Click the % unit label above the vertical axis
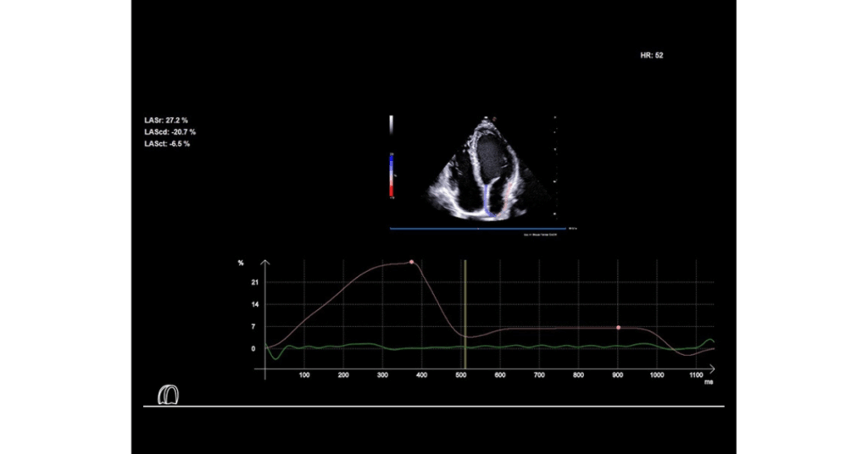 click(x=241, y=263)
